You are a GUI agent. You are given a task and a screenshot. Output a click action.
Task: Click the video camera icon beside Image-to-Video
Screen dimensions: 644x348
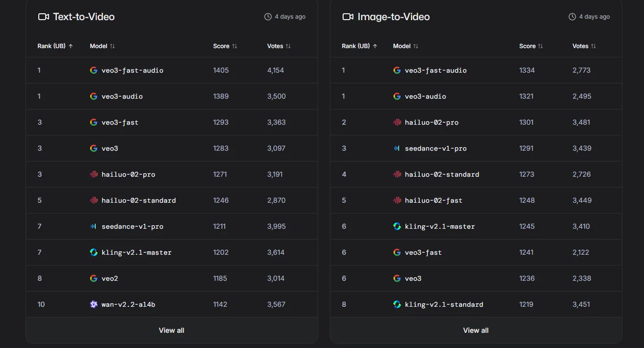pyautogui.click(x=348, y=17)
